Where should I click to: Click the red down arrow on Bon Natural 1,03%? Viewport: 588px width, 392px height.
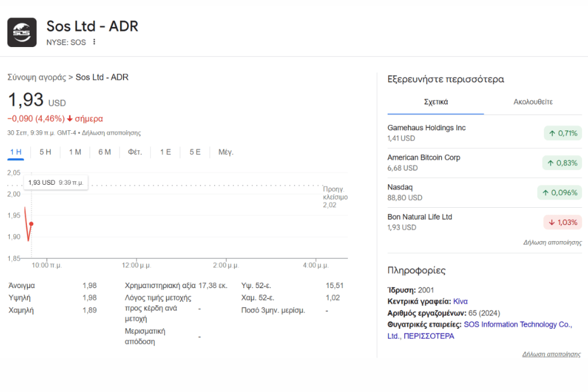(552, 222)
